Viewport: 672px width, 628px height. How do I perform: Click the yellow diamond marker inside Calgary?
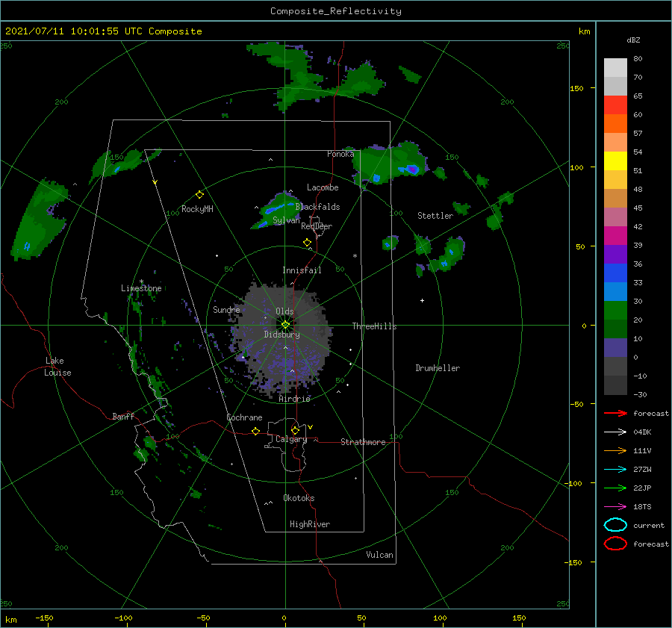pyautogui.click(x=295, y=430)
